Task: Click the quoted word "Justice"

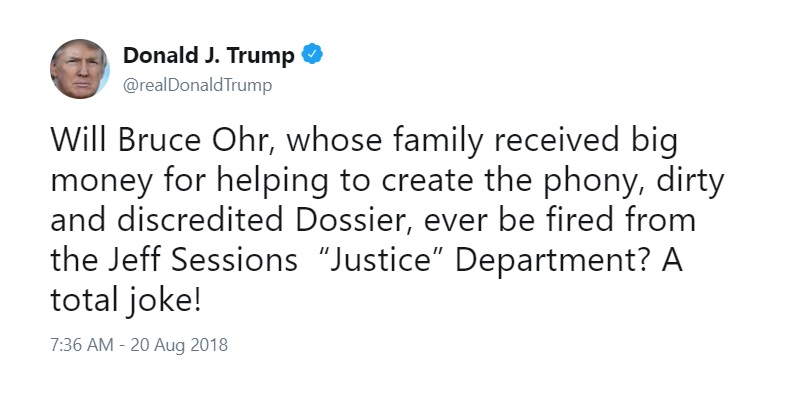Action: click(x=383, y=260)
